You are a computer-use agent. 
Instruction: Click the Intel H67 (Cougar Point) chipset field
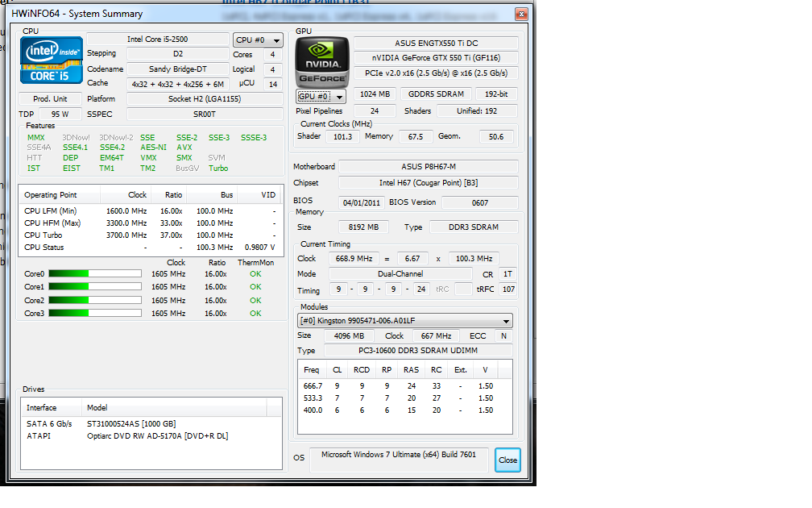[x=429, y=182]
